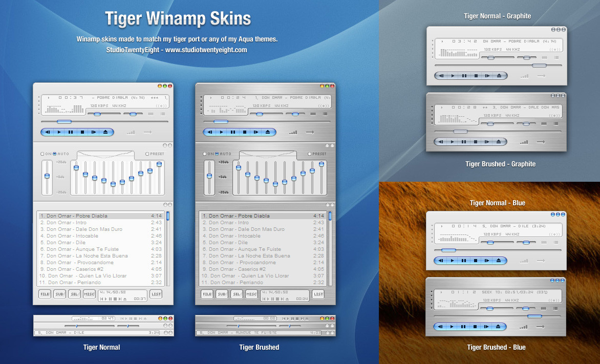Select 'Don Omar - Intro' in Tiger Normal playlist

[101, 222]
